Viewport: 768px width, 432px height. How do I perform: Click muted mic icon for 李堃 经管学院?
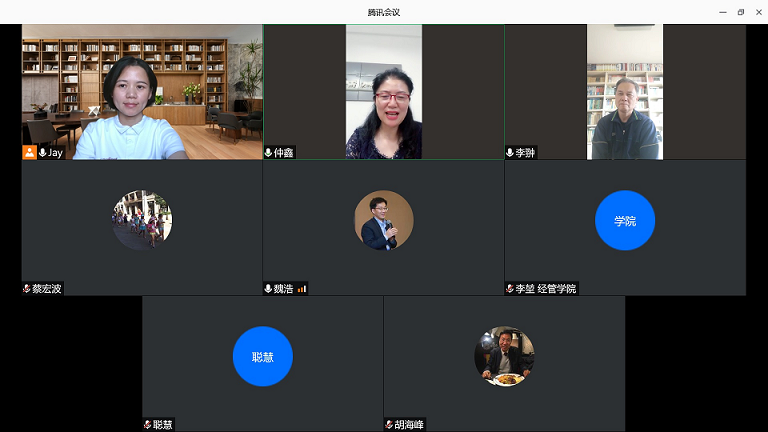tap(510, 289)
